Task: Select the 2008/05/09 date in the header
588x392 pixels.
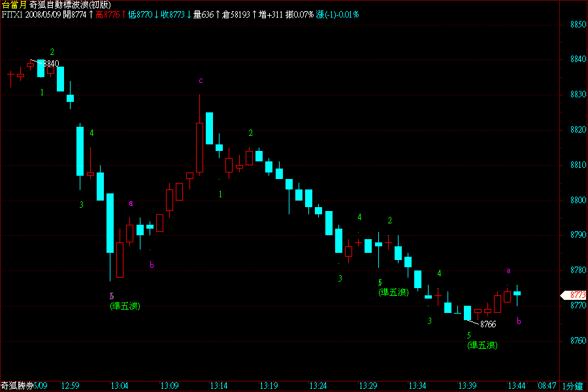Action: [42, 14]
